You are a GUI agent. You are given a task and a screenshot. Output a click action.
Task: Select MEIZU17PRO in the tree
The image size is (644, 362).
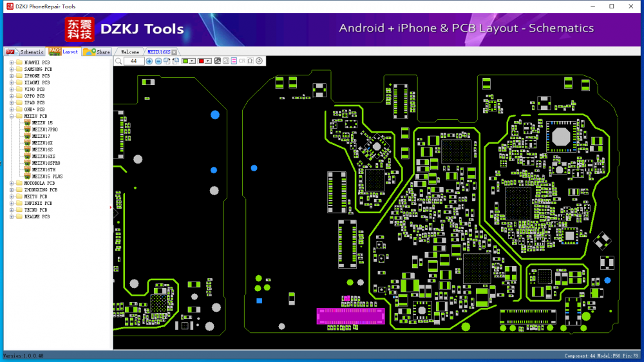click(x=44, y=129)
